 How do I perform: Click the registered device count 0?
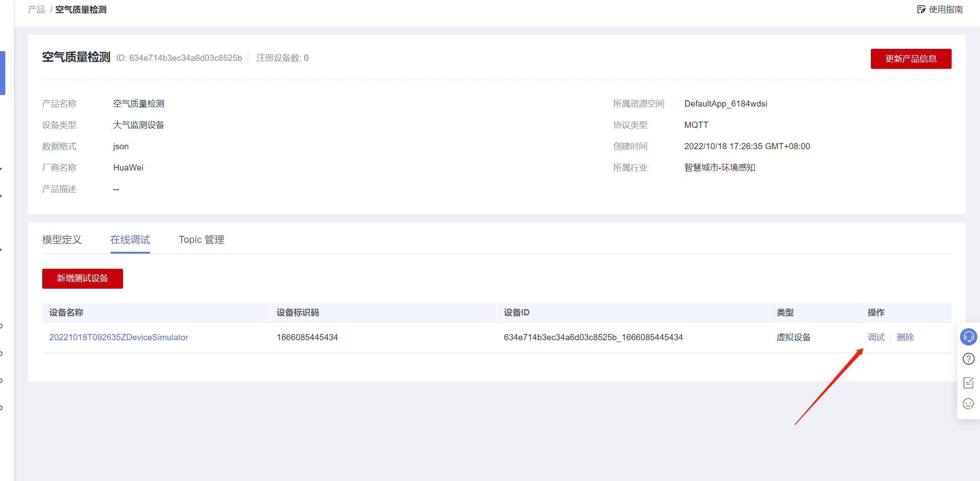[x=306, y=58]
